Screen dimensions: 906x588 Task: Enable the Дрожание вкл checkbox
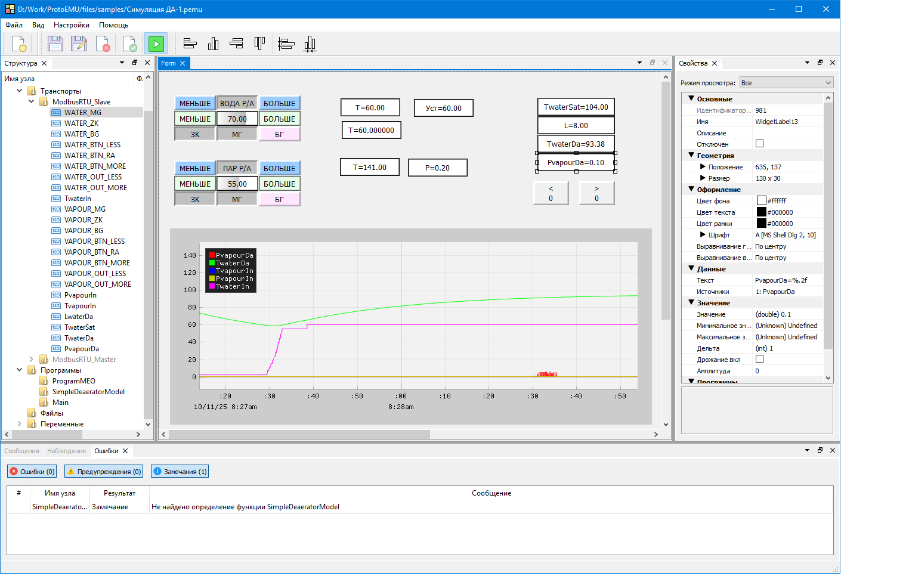(x=759, y=359)
